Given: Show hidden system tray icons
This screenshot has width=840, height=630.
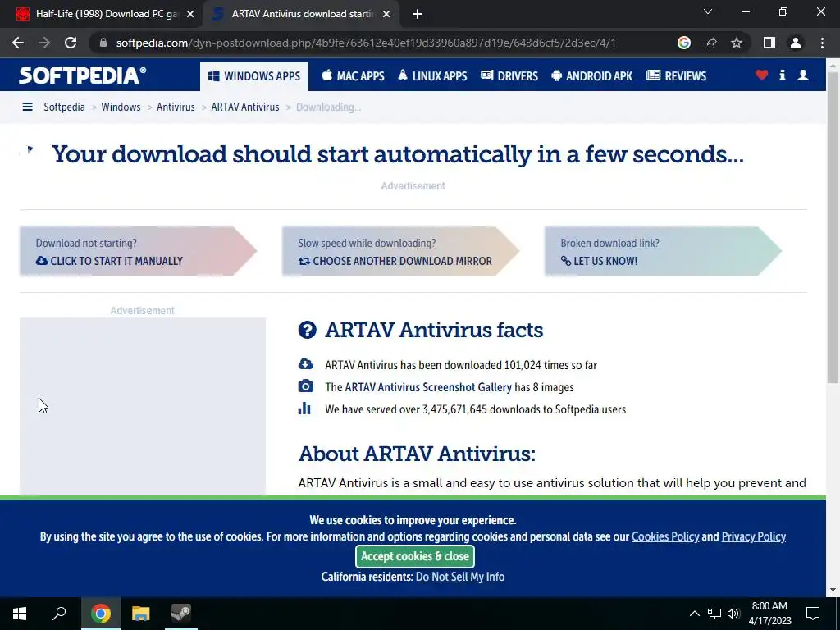Looking at the screenshot, I should (x=694, y=614).
